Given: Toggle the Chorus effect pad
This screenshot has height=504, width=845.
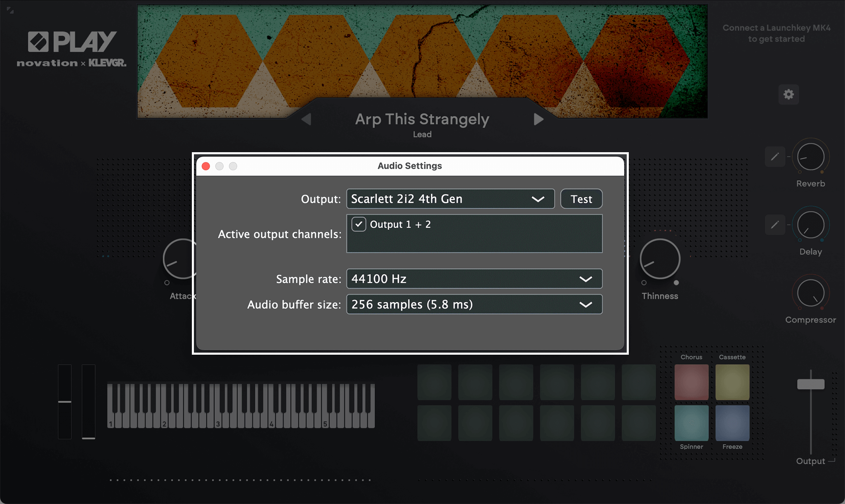Looking at the screenshot, I should (x=692, y=382).
